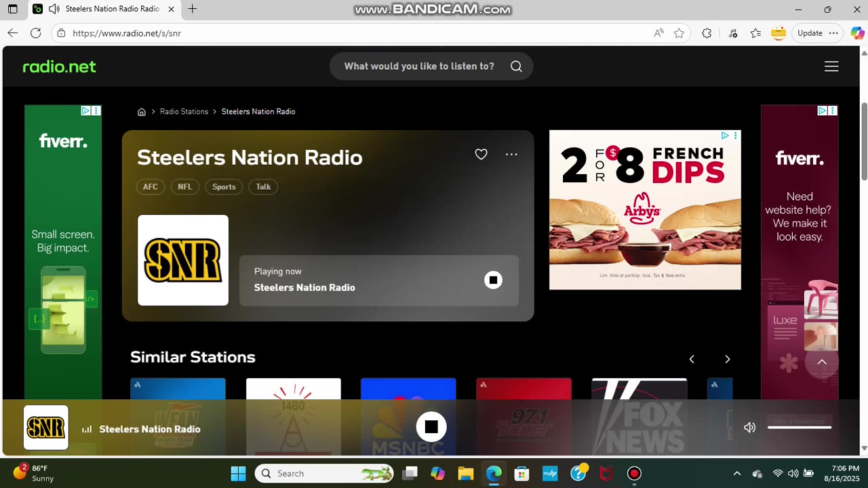Image resolution: width=868 pixels, height=488 pixels.
Task: Stop playback in the bottom player bar
Action: [431, 427]
